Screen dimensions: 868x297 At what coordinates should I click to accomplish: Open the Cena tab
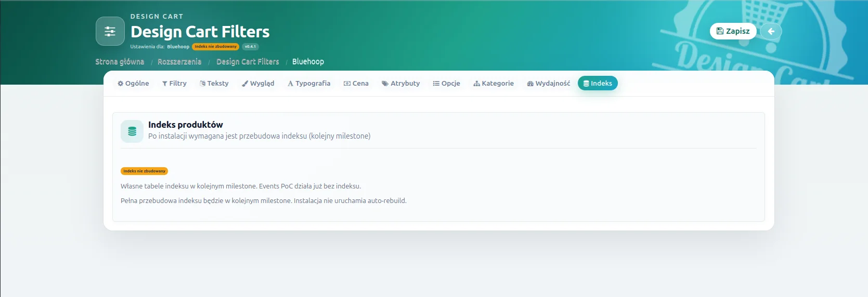[x=356, y=83]
